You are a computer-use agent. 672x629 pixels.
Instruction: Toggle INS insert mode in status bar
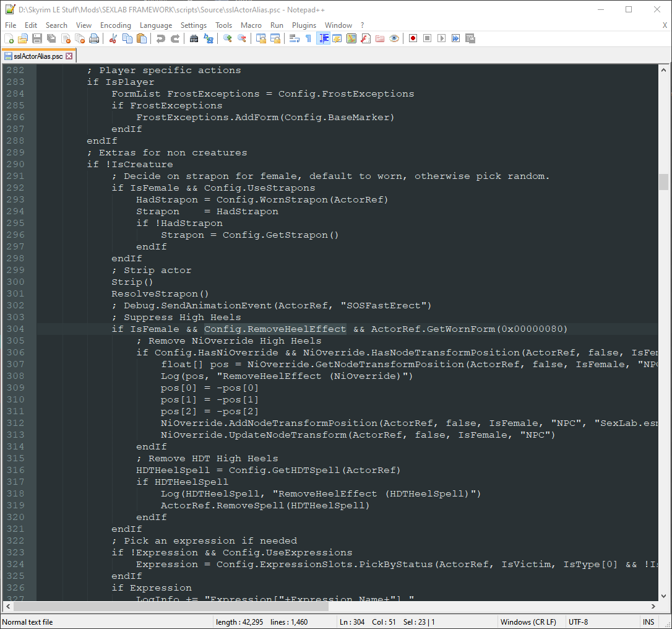(648, 622)
